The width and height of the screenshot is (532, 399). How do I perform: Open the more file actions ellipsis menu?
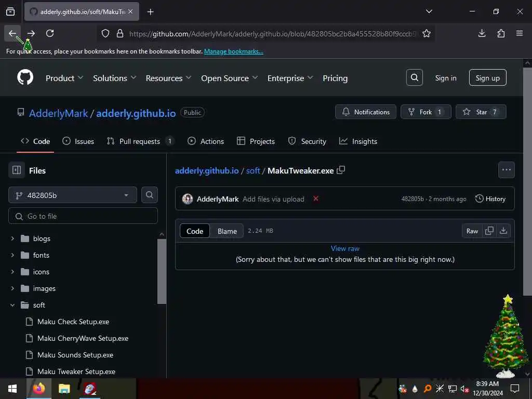coord(506,170)
